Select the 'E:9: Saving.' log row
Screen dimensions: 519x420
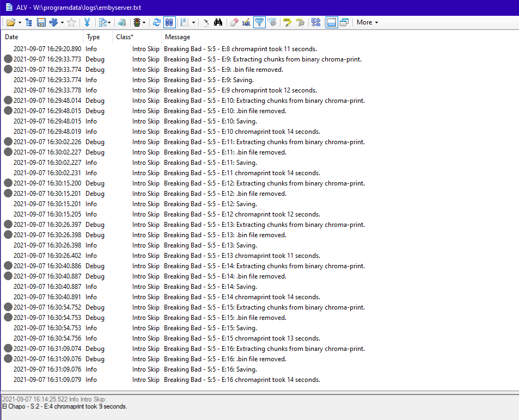pos(259,80)
